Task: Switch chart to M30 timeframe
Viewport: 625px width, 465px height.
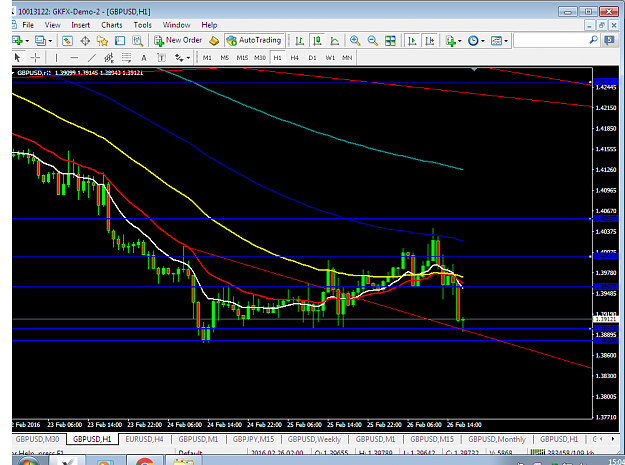Action: pyautogui.click(x=260, y=58)
